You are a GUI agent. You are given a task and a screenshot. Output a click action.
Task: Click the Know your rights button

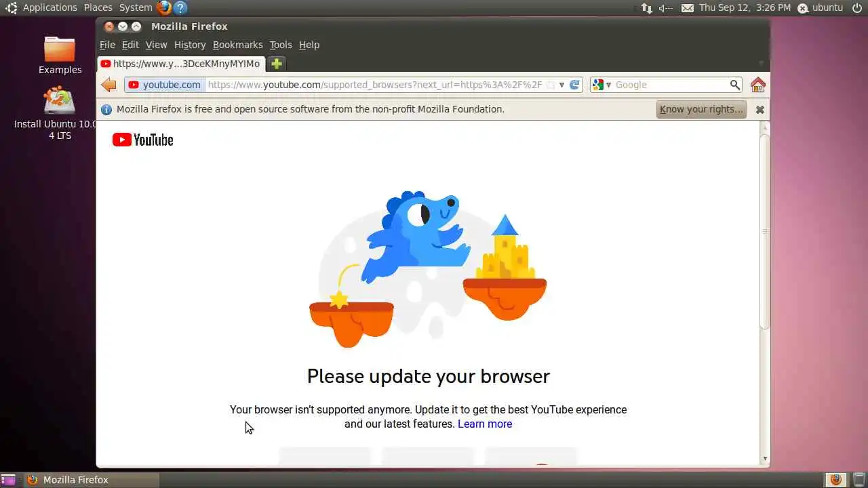(x=701, y=109)
